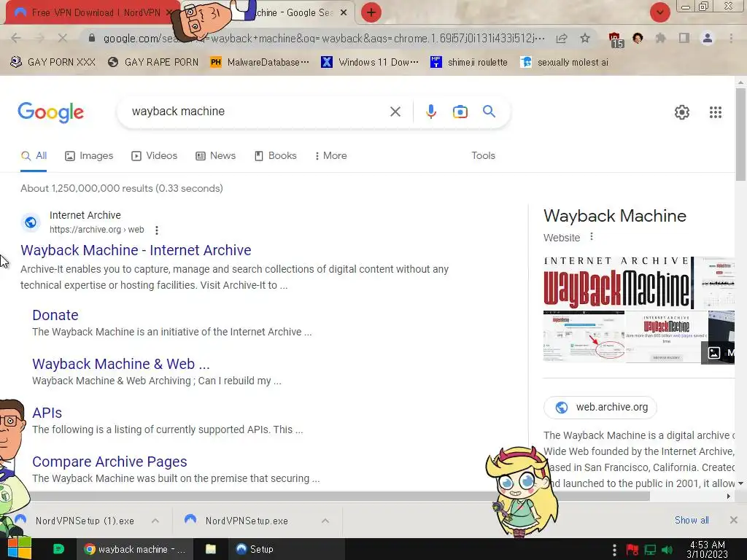Viewport: 747px width, 560px height.
Task: Go back to the previous page
Action: click(16, 38)
